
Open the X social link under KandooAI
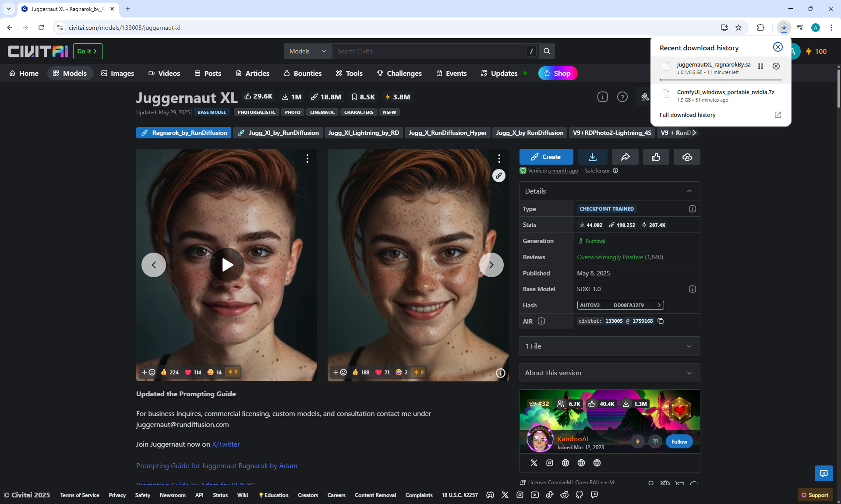coord(534,463)
